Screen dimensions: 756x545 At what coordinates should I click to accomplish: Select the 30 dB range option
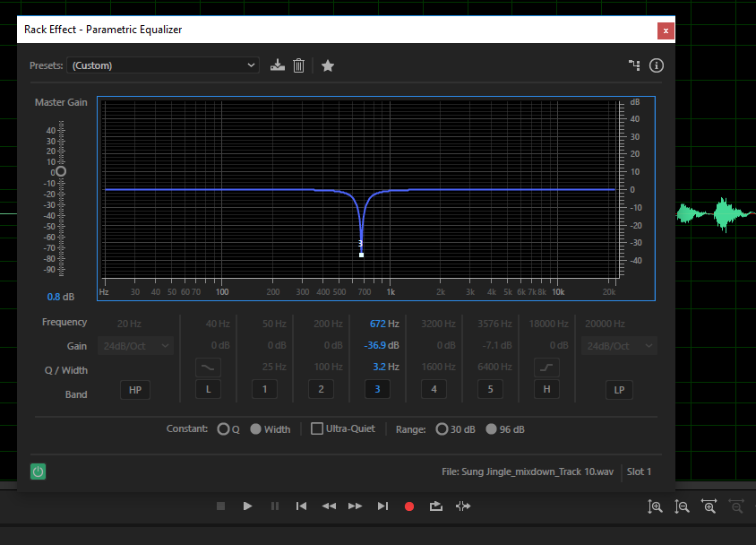pos(442,428)
